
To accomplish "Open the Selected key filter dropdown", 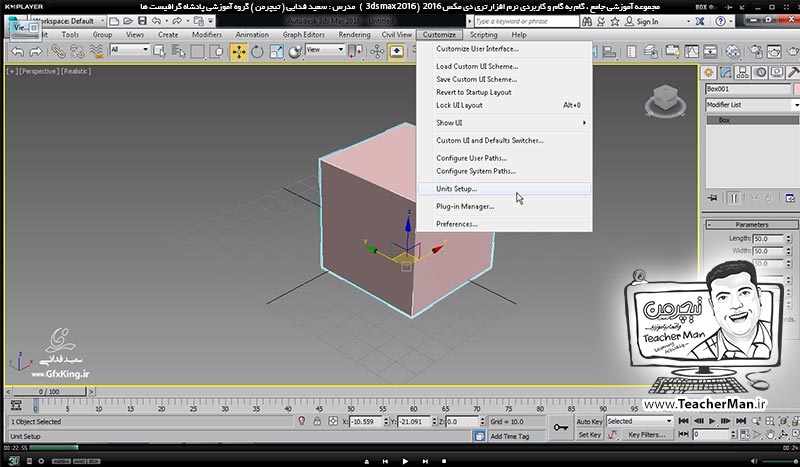I will [639, 421].
